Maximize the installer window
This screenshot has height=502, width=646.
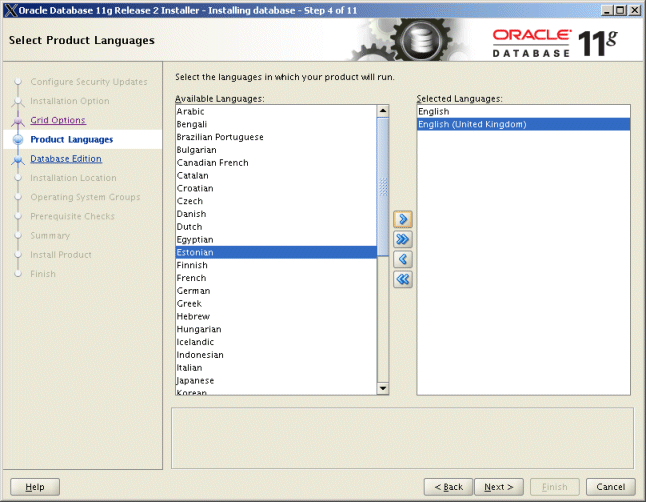[620, 10]
